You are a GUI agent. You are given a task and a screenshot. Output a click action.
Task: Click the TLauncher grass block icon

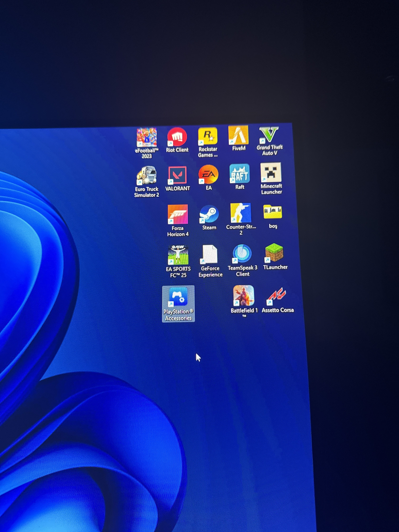pyautogui.click(x=274, y=253)
